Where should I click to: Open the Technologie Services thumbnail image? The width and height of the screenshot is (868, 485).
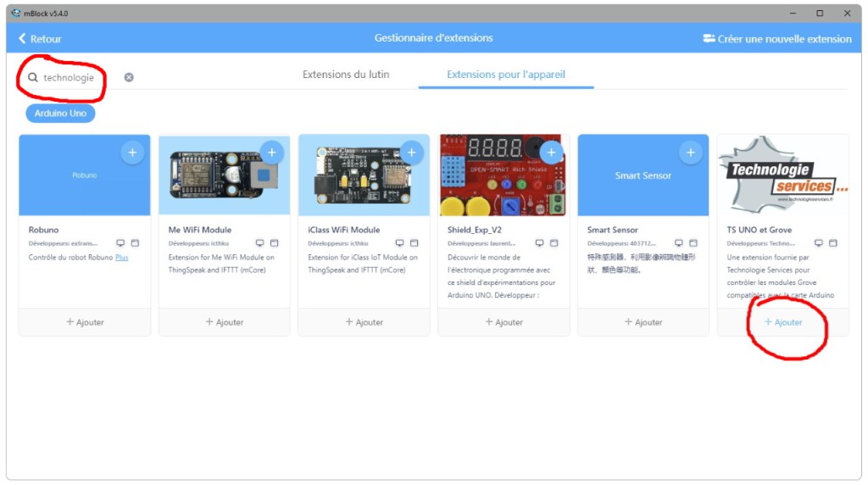[x=782, y=176]
